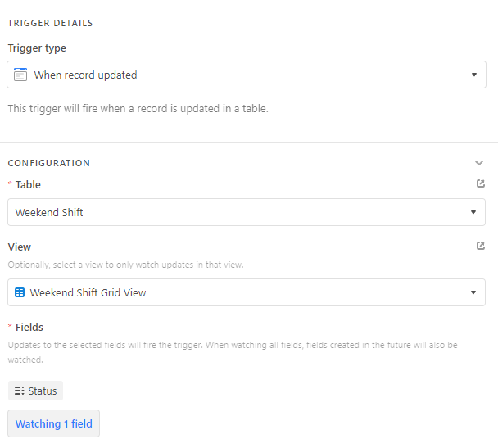Open Table in new tab icon
Viewport: 498px width, 448px height.
pos(481,183)
